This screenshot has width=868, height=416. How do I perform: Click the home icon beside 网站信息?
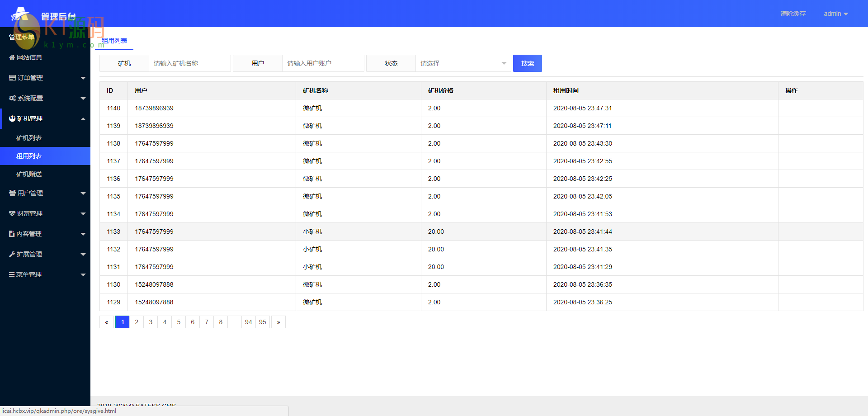pos(12,57)
